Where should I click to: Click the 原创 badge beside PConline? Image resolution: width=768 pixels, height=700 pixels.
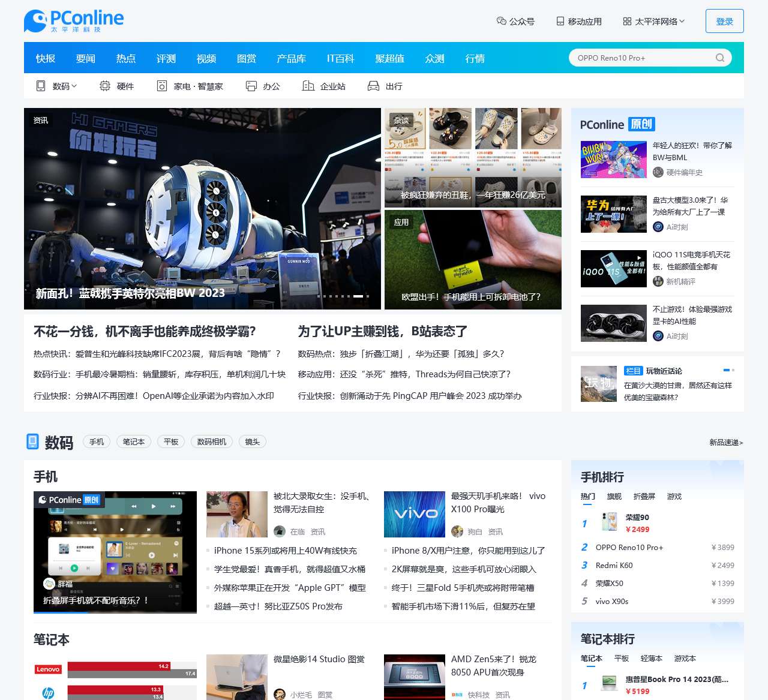641,124
